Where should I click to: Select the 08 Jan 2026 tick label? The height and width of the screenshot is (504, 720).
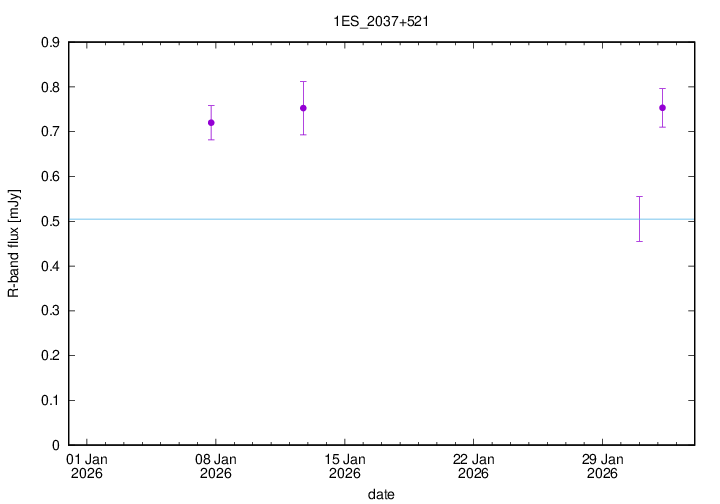click(x=215, y=466)
